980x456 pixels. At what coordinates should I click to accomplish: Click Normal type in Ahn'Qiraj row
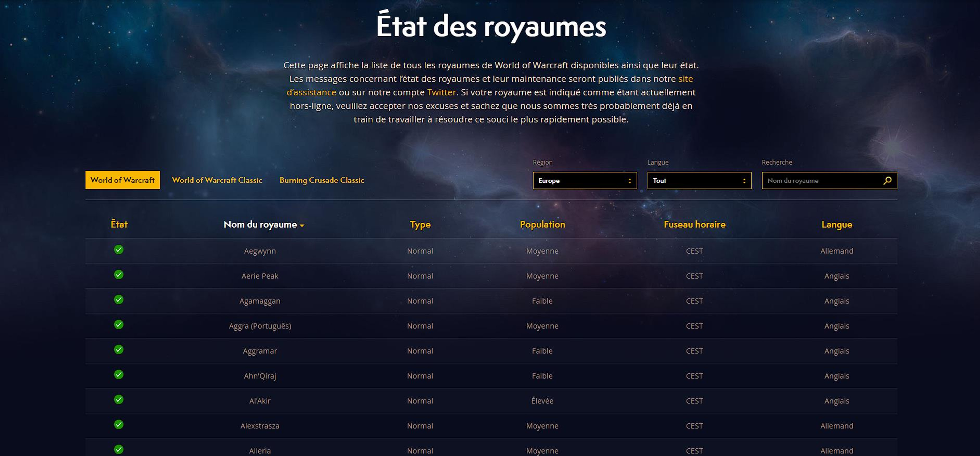click(x=420, y=376)
